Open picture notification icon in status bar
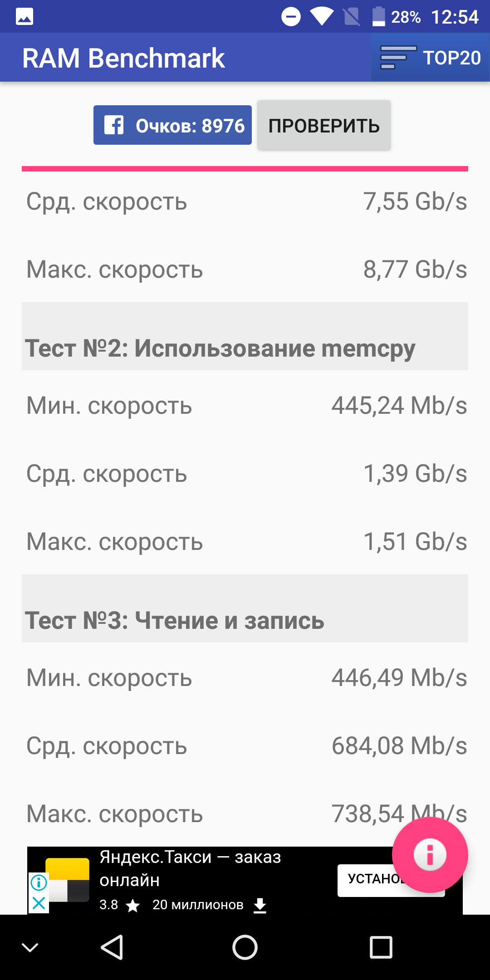 [24, 17]
